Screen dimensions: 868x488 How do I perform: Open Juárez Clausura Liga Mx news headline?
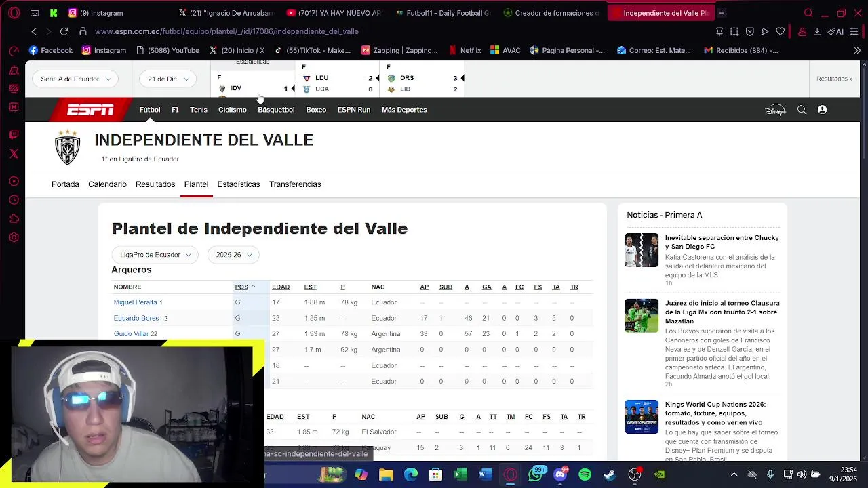tap(722, 312)
